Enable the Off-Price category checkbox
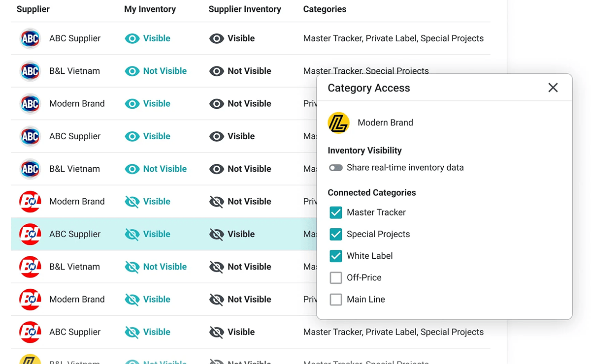Viewport: 591px width, 364px height. pos(336,277)
